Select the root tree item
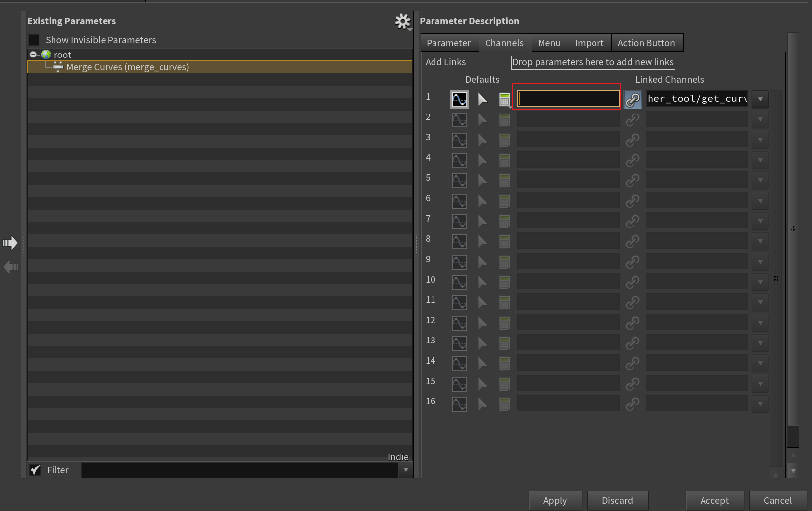This screenshot has height=511, width=812. coord(62,55)
